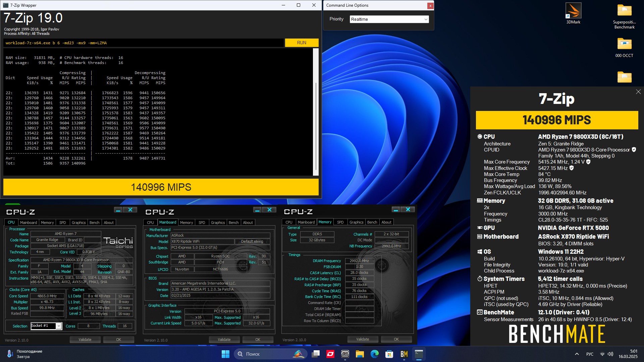Switch to Memory tab in left CPU-Z
Viewport: 644px width, 362px height.
coord(47,223)
